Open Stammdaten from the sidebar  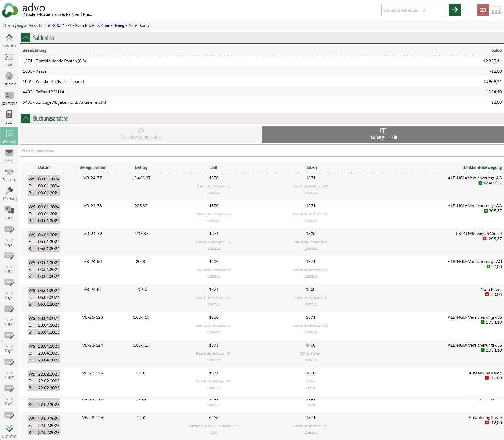coord(9,98)
